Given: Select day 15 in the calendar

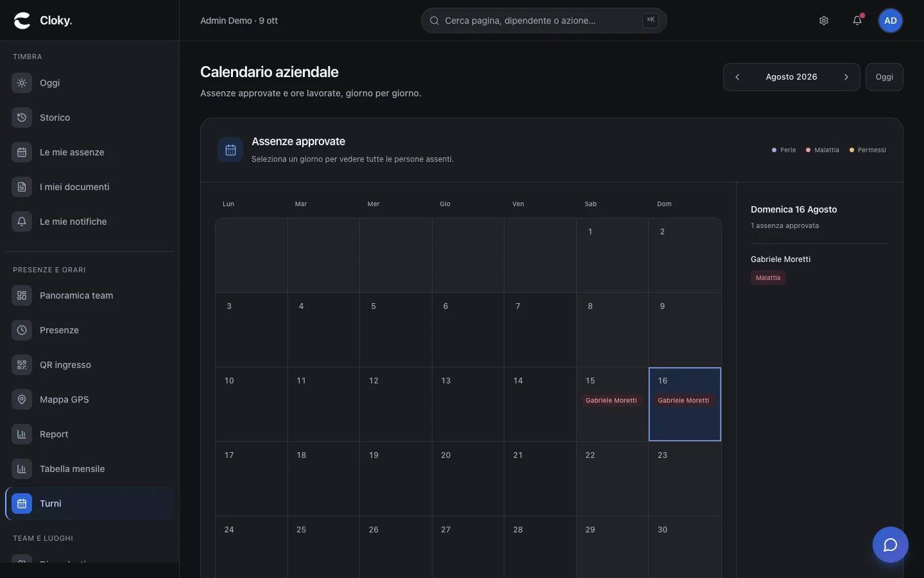Looking at the screenshot, I should (x=612, y=404).
